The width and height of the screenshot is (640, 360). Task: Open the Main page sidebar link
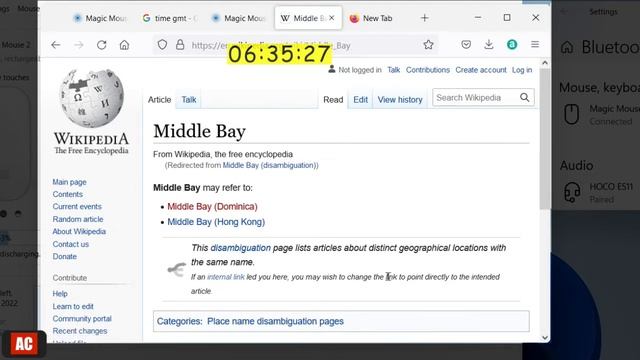pyautogui.click(x=69, y=182)
